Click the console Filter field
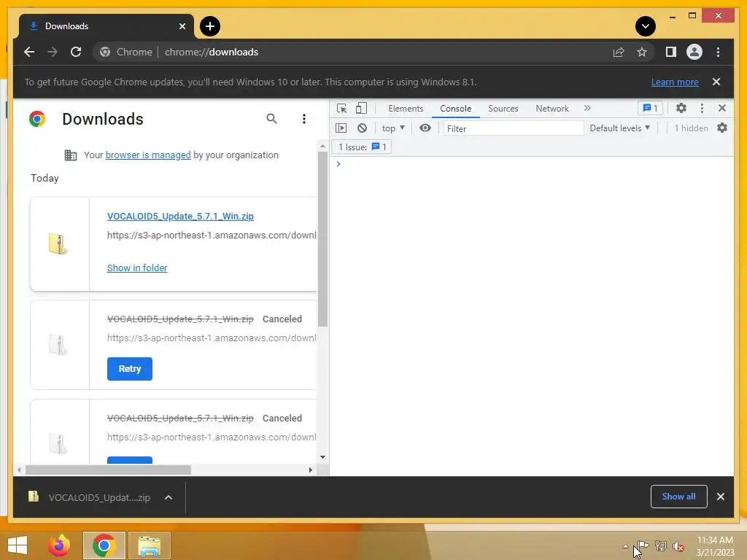Viewport: 747px width, 560px height. tap(514, 128)
